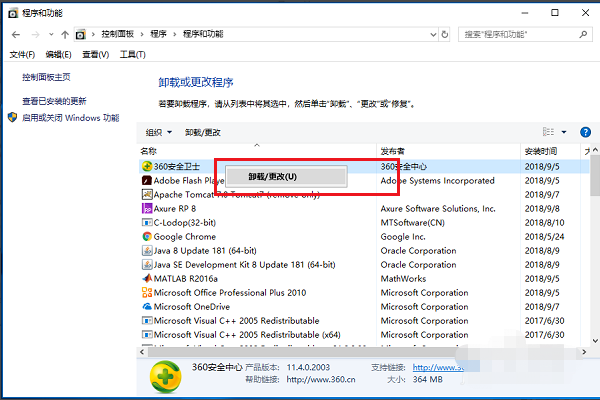Click the horizontal scrollbar right arrow

pyautogui.click(x=584, y=352)
